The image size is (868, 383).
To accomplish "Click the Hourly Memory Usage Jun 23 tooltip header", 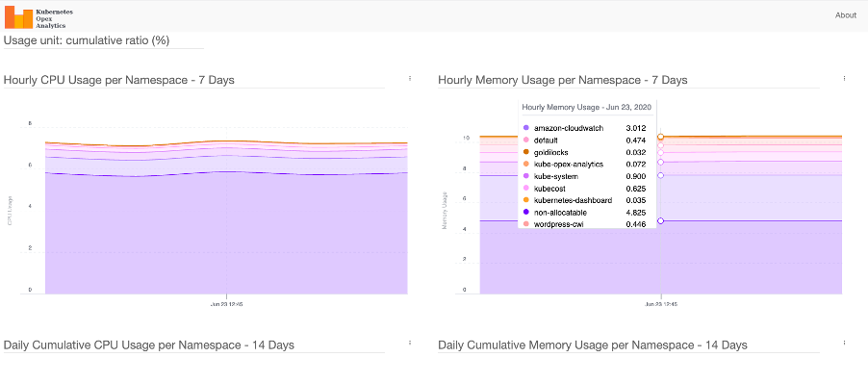I will pyautogui.click(x=586, y=107).
